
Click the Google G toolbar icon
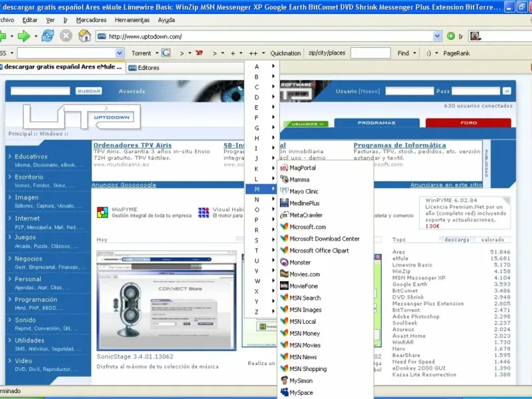coord(166,53)
